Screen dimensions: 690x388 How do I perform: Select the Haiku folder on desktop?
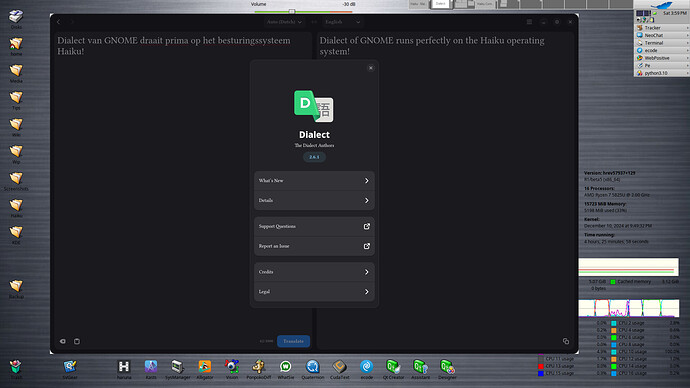pyautogui.click(x=16, y=208)
